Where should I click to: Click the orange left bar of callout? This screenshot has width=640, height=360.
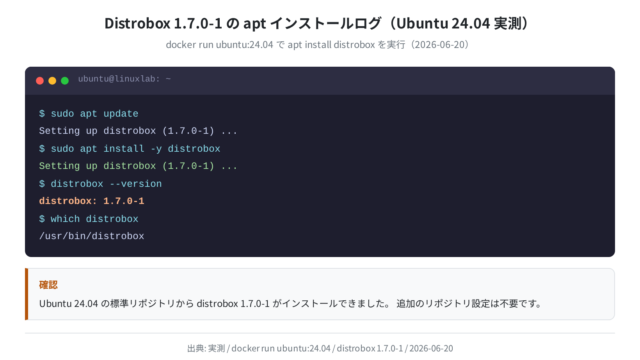[27, 294]
